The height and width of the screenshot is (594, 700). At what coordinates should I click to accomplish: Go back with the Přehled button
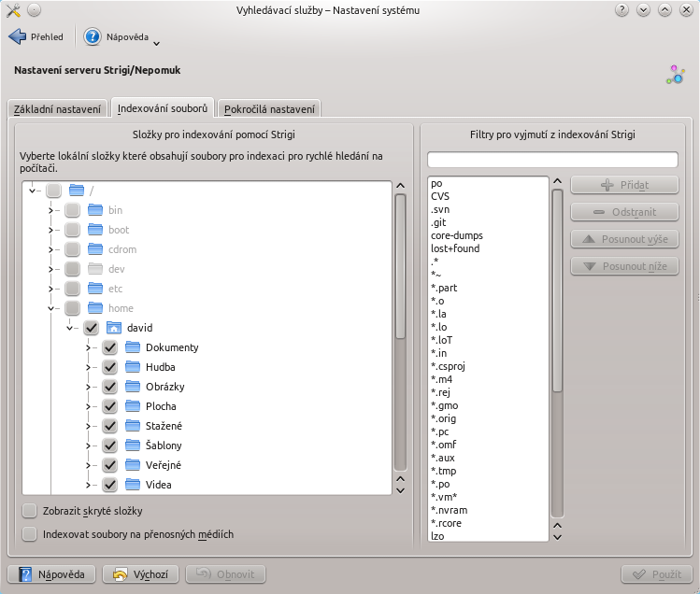pyautogui.click(x=36, y=36)
